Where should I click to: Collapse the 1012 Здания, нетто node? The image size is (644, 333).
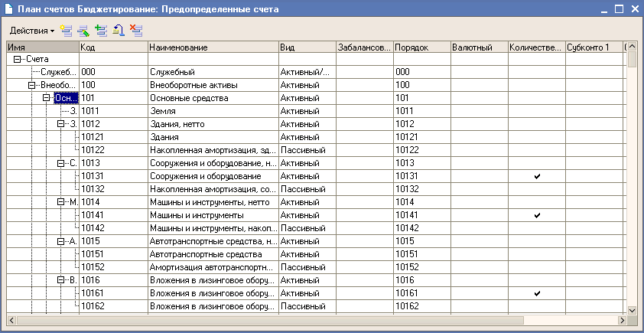[61, 124]
